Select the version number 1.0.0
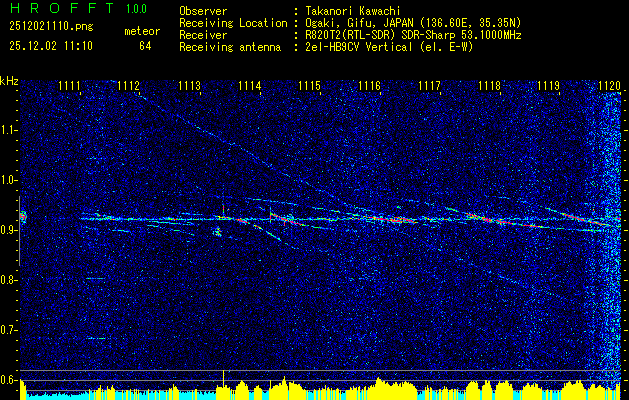This screenshot has height=400, width=629. point(136,9)
